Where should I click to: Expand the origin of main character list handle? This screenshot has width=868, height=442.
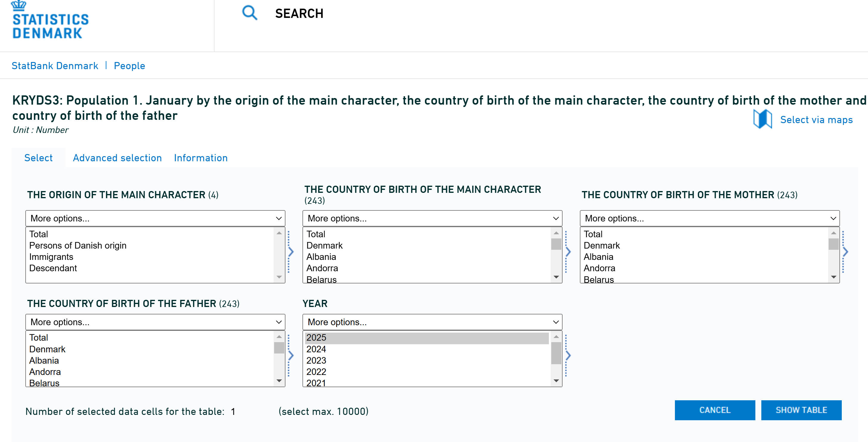[x=291, y=252]
